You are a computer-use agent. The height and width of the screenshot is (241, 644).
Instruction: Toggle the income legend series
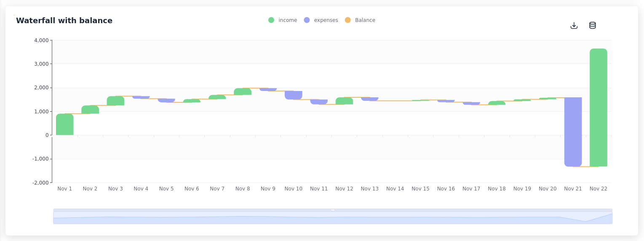click(288, 20)
